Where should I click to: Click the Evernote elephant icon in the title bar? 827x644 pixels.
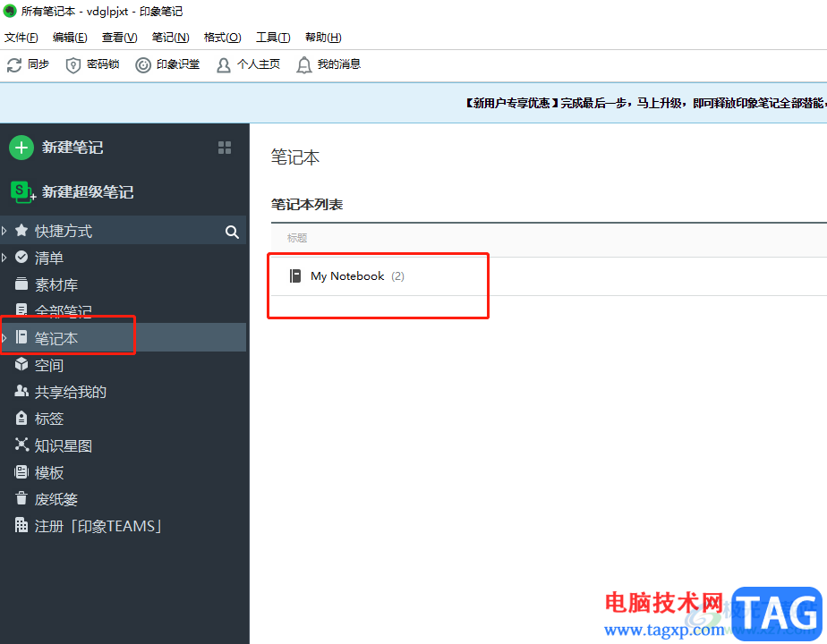pos(10,11)
